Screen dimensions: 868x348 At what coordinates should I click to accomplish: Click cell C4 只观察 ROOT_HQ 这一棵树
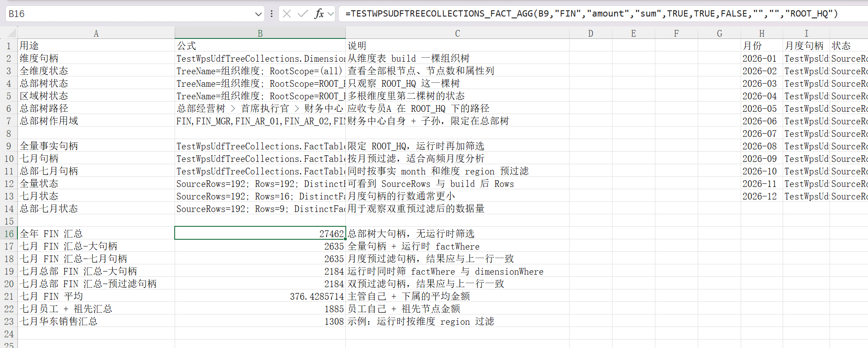457,83
